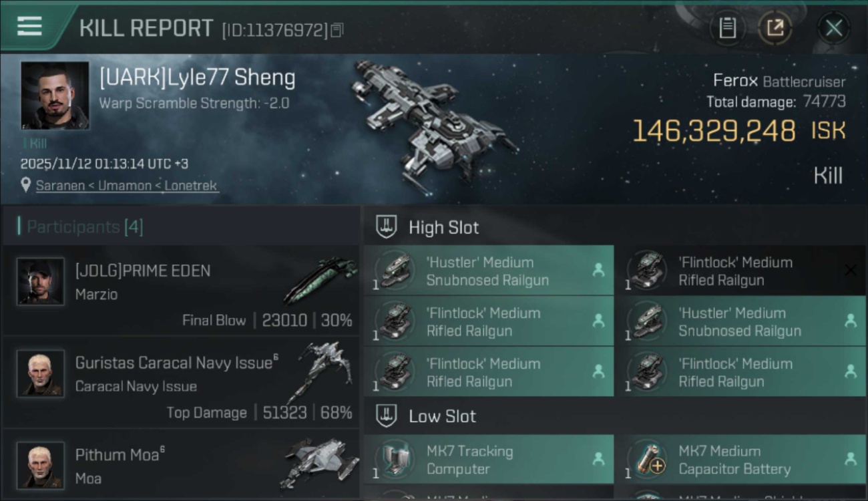Image resolution: width=868 pixels, height=501 pixels.
Task: Tap the person icon on MK7 Tracking Computer
Action: pyautogui.click(x=598, y=459)
